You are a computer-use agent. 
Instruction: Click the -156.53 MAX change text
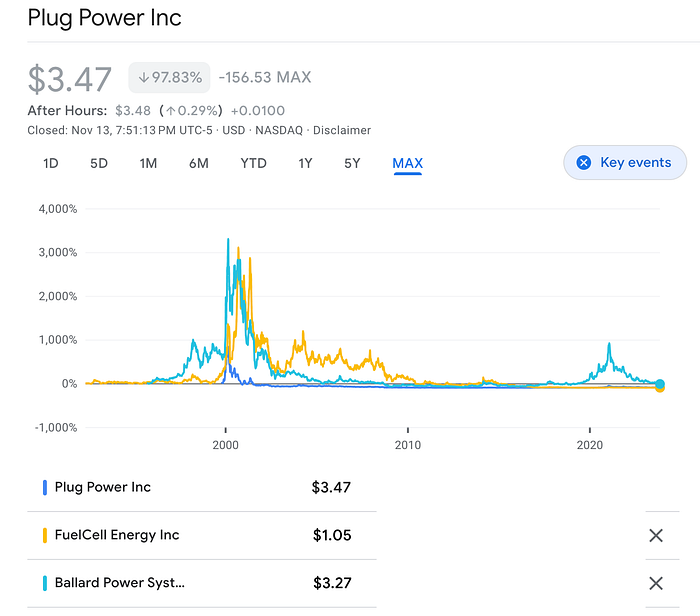(265, 77)
